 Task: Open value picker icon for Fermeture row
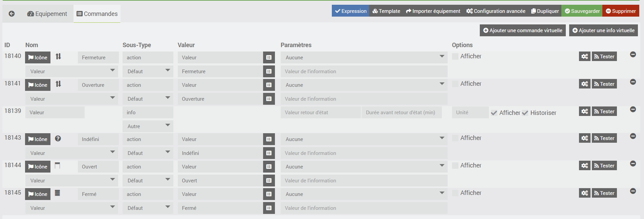[x=269, y=72]
